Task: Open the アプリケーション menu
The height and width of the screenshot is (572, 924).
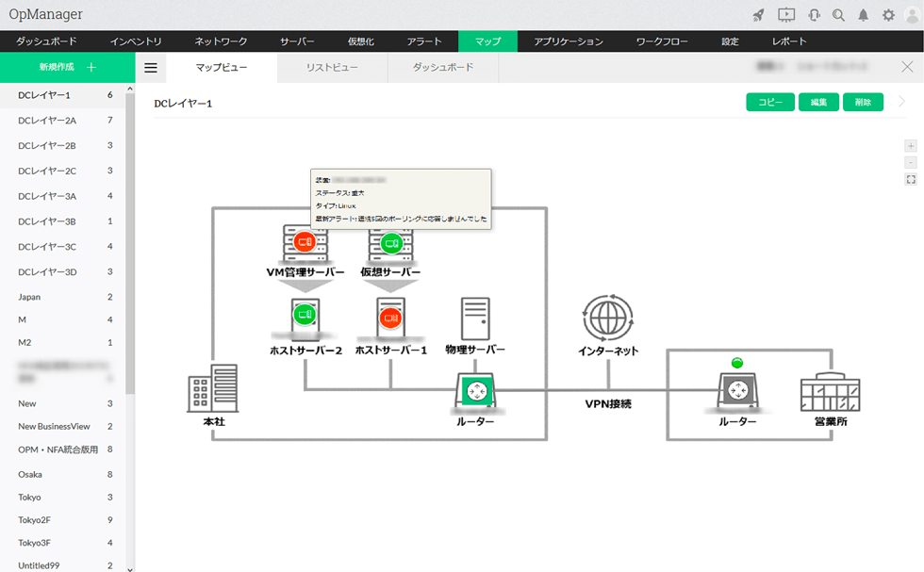Action: tap(569, 41)
